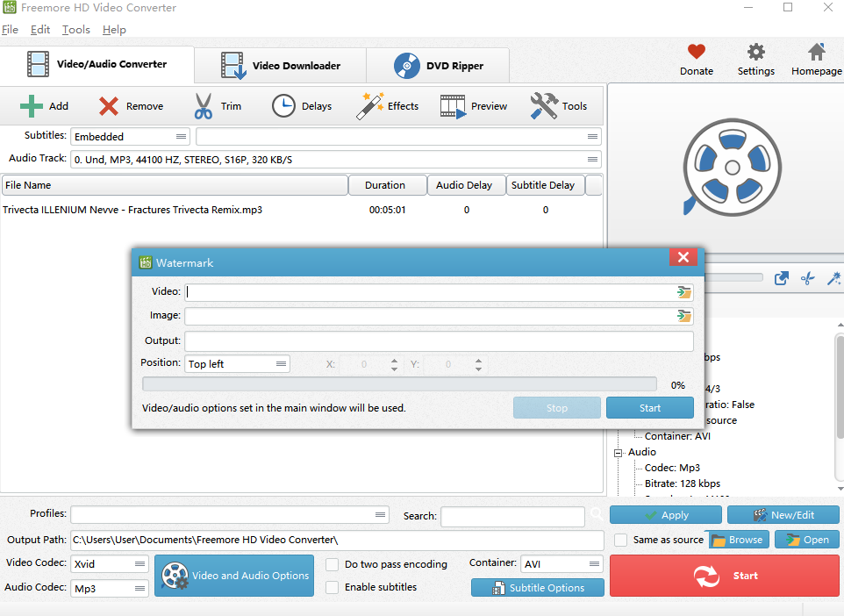Open the Tools menu in the menu bar
The width and height of the screenshot is (844, 616).
pos(76,30)
